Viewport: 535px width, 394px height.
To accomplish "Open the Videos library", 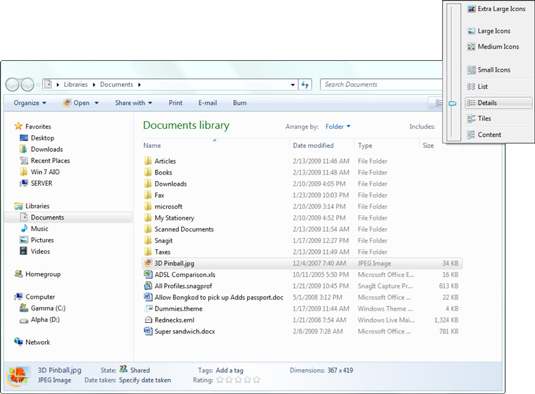I will pyautogui.click(x=35, y=252).
